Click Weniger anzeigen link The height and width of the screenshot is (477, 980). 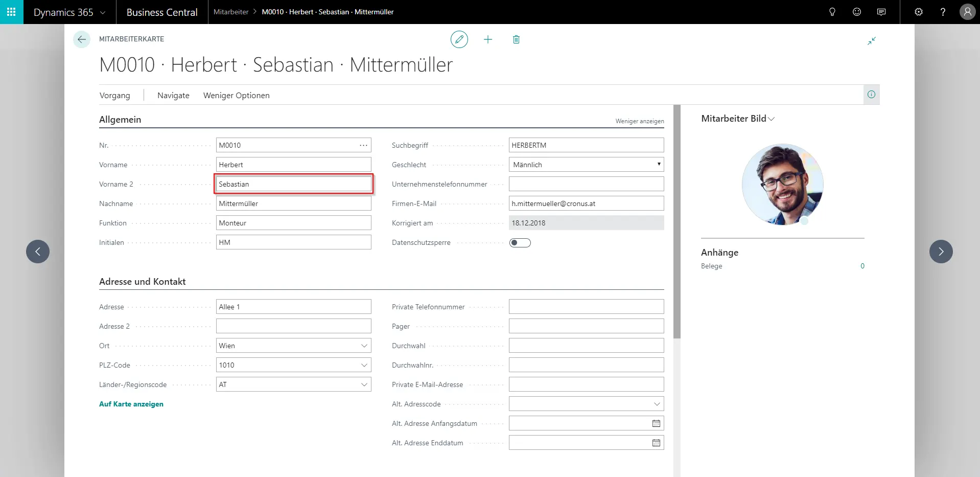pyautogui.click(x=640, y=121)
